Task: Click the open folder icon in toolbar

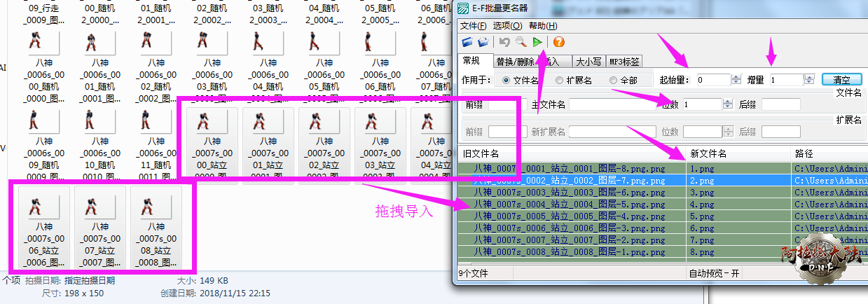Action: pos(483,42)
